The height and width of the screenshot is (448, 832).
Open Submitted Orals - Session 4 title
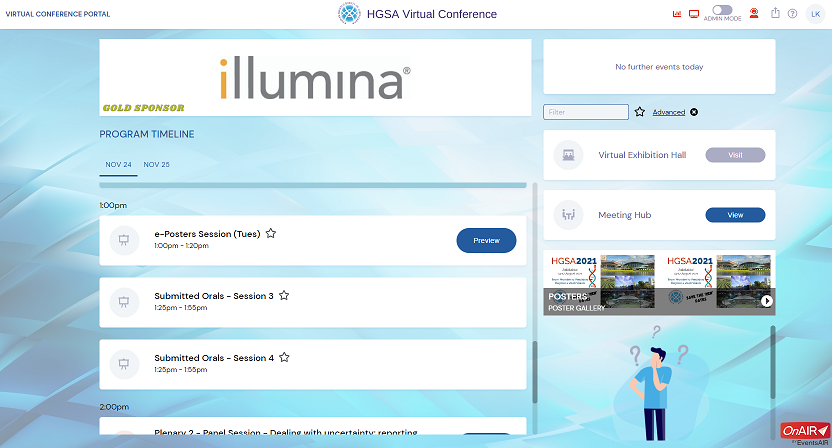tap(214, 358)
